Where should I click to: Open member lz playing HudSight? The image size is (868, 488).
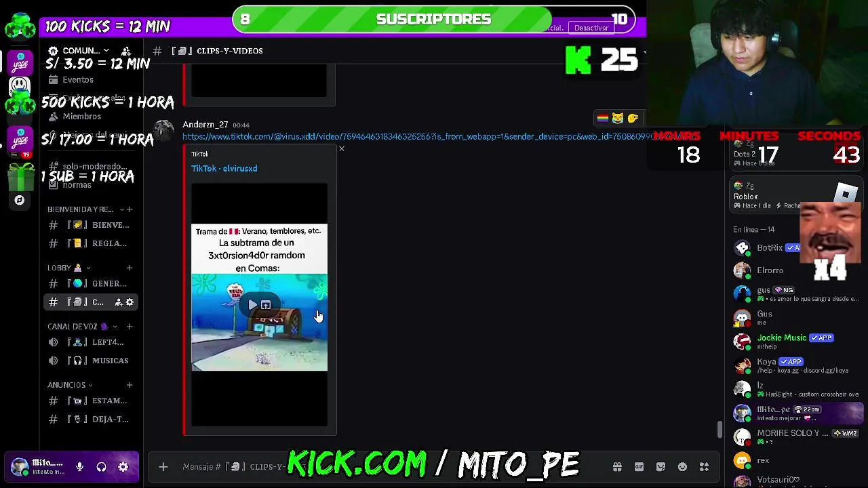pyautogui.click(x=797, y=389)
